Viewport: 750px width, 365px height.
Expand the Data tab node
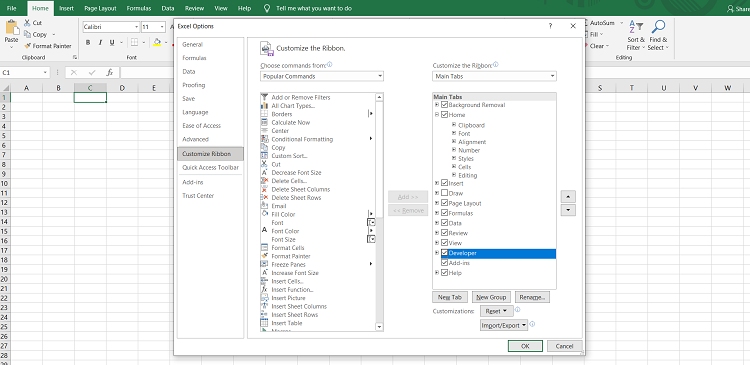click(437, 223)
